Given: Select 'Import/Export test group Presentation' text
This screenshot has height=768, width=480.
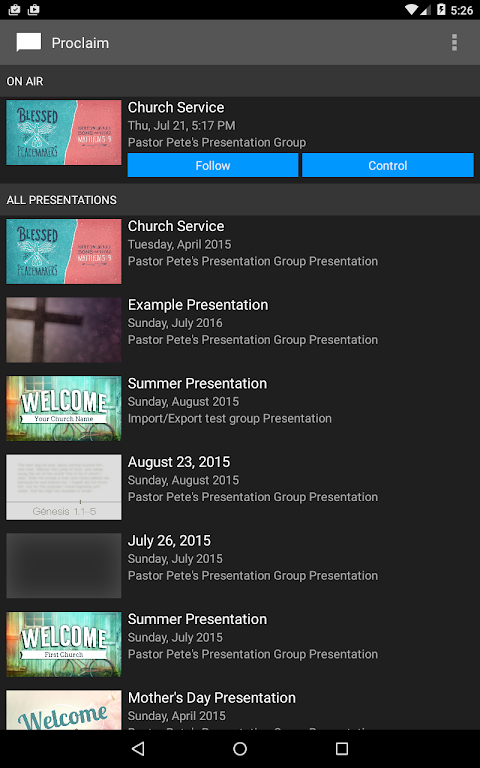Looking at the screenshot, I should tap(230, 419).
